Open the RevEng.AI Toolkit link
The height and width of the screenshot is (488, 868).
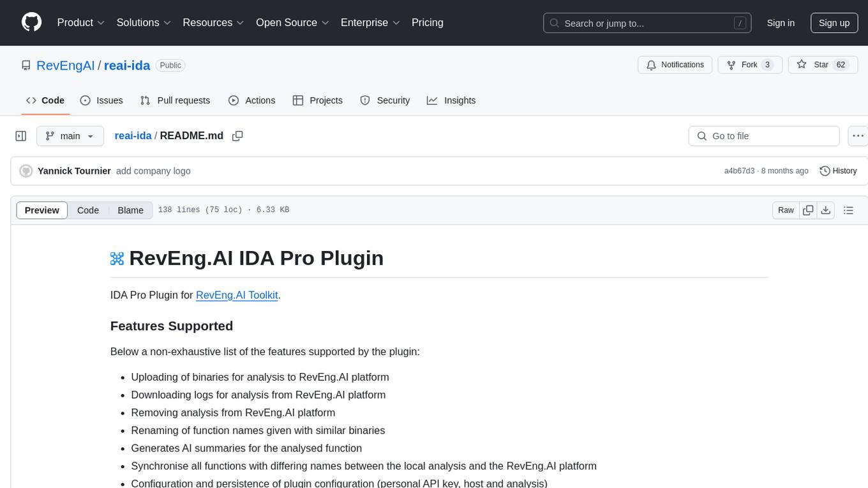[237, 295]
